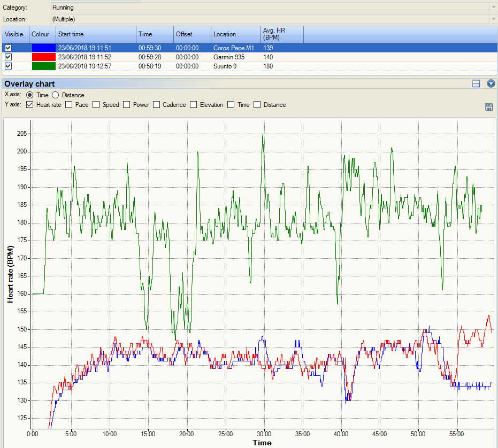
Task: Click the save chart floppy disk icon
Action: coord(488,107)
